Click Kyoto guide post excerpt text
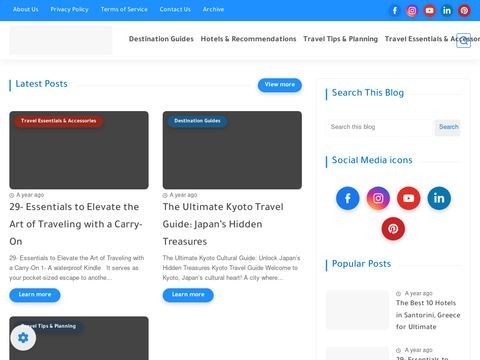Screen dimensions: 480x360 [x=231, y=268]
